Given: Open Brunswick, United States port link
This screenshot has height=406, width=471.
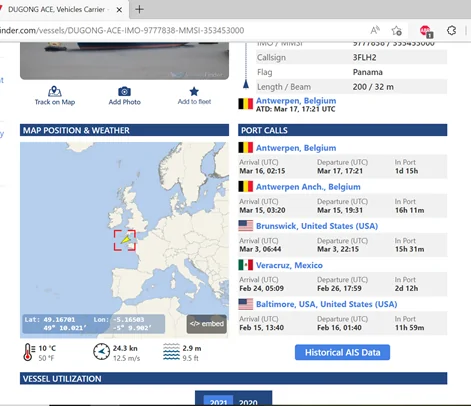Looking at the screenshot, I should click(317, 226).
